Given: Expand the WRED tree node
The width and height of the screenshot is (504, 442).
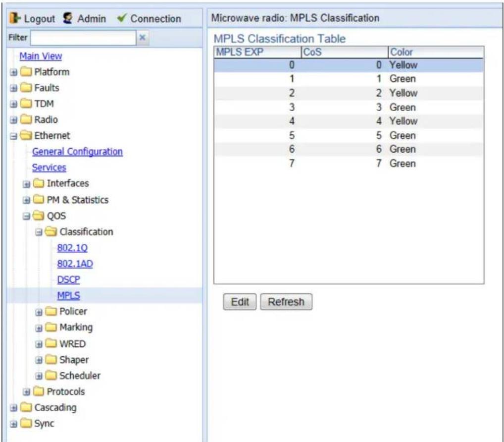Looking at the screenshot, I should [39, 344].
